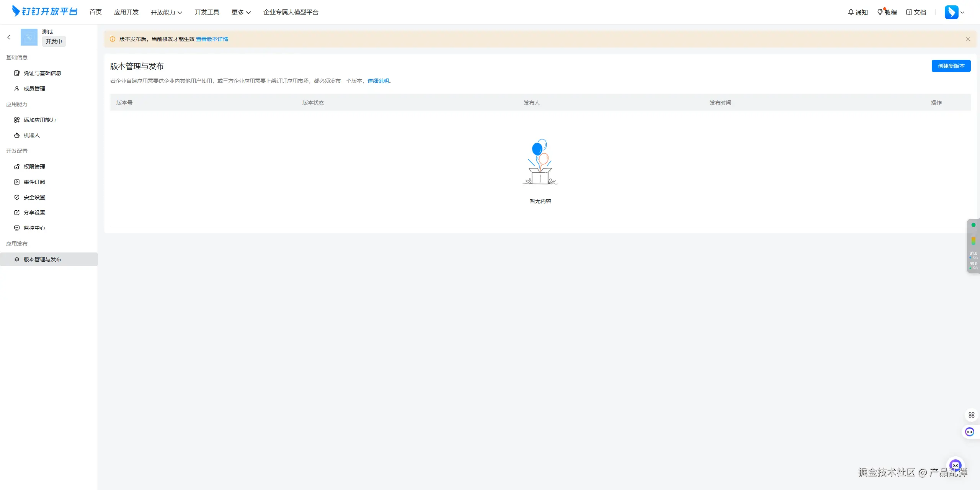Go to the App Development menu
The height and width of the screenshot is (490, 980).
[126, 12]
